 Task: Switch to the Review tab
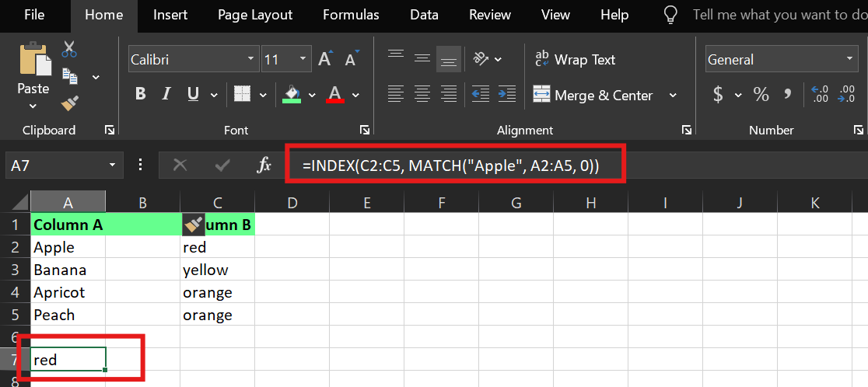tap(489, 15)
